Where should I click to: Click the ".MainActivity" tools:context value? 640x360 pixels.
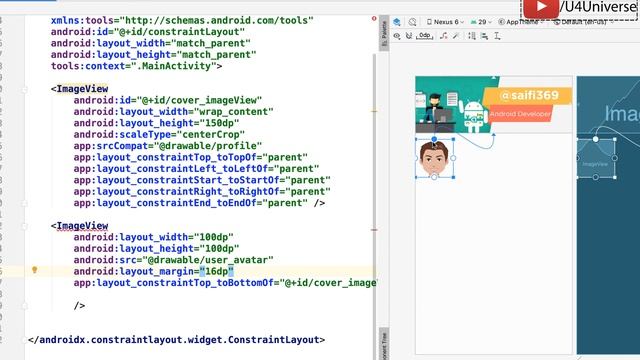coord(177,66)
